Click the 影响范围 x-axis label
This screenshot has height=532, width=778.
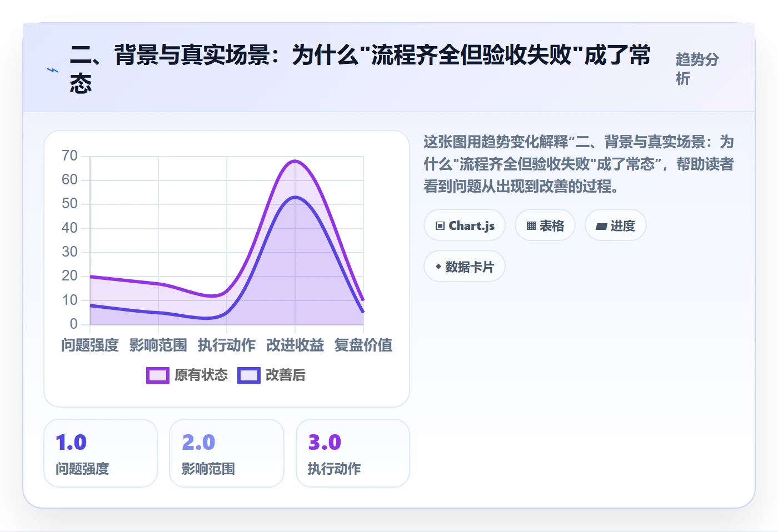158,345
